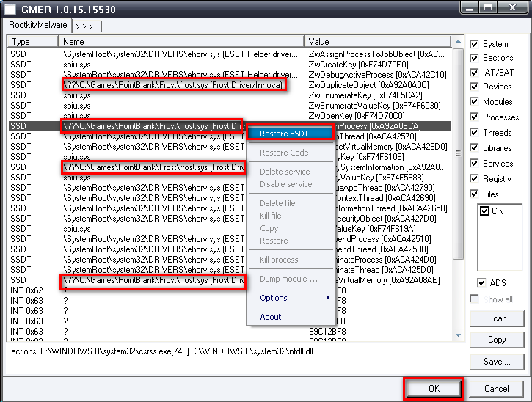Toggle the Processes checkbox
Screen dimensions: 532x402
[474, 117]
